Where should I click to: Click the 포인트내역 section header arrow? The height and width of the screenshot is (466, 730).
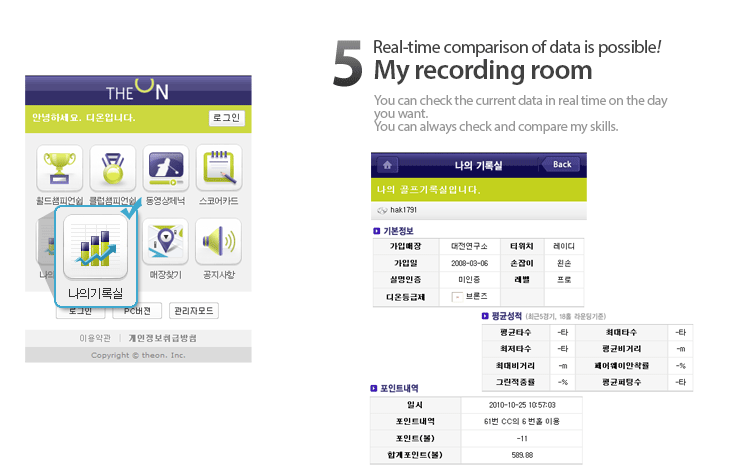click(x=376, y=388)
